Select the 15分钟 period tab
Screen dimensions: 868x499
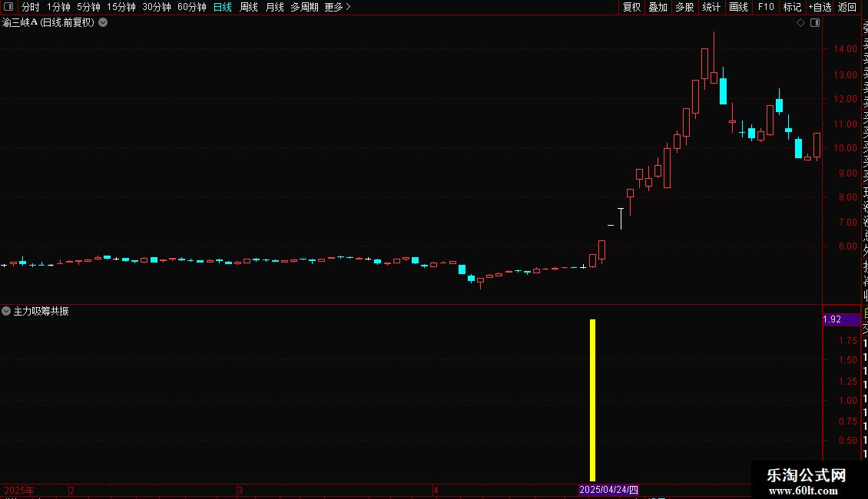(x=121, y=7)
